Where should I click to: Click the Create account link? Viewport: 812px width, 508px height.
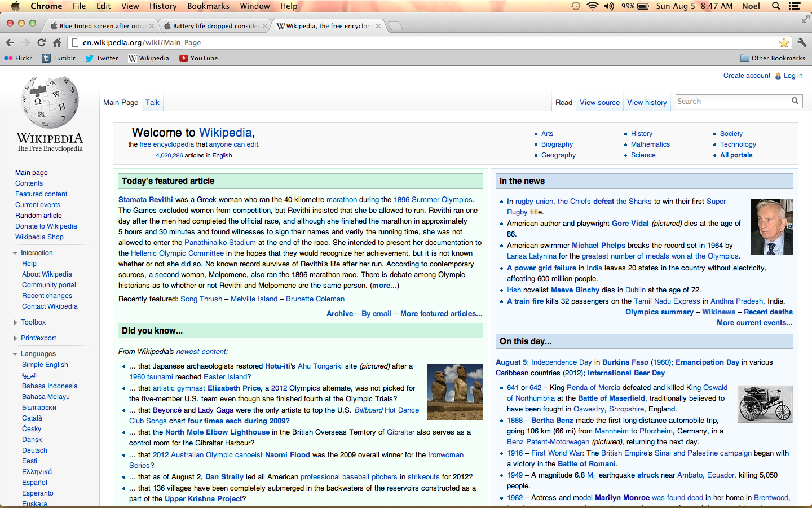(x=747, y=76)
